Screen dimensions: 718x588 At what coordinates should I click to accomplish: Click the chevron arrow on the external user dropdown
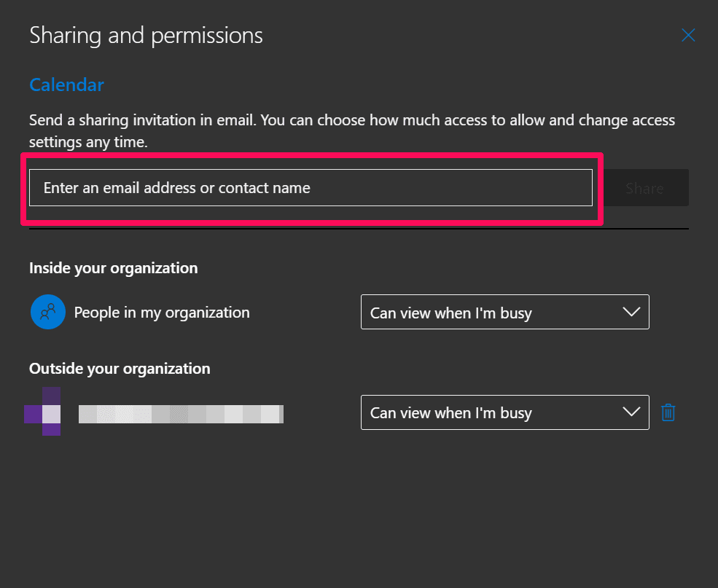631,412
